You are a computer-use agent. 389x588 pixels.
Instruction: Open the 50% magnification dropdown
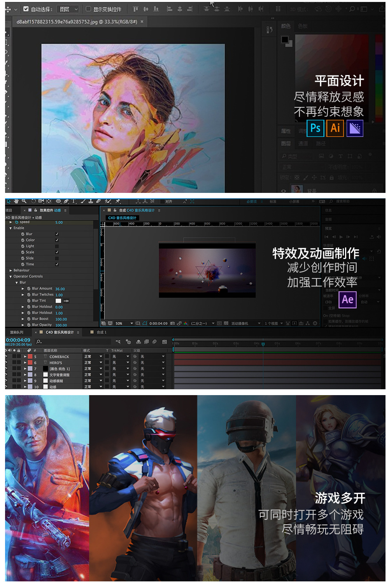click(124, 324)
